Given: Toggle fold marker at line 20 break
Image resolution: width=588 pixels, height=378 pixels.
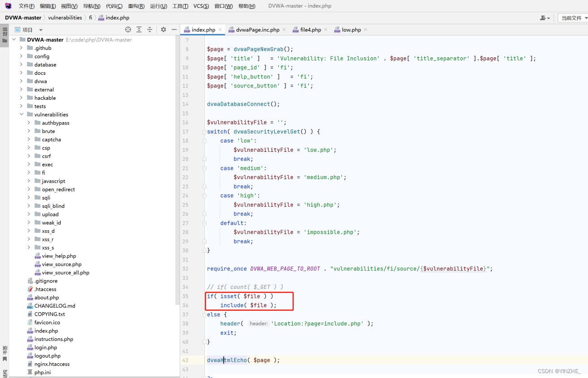Looking at the screenshot, I should click(x=204, y=159).
